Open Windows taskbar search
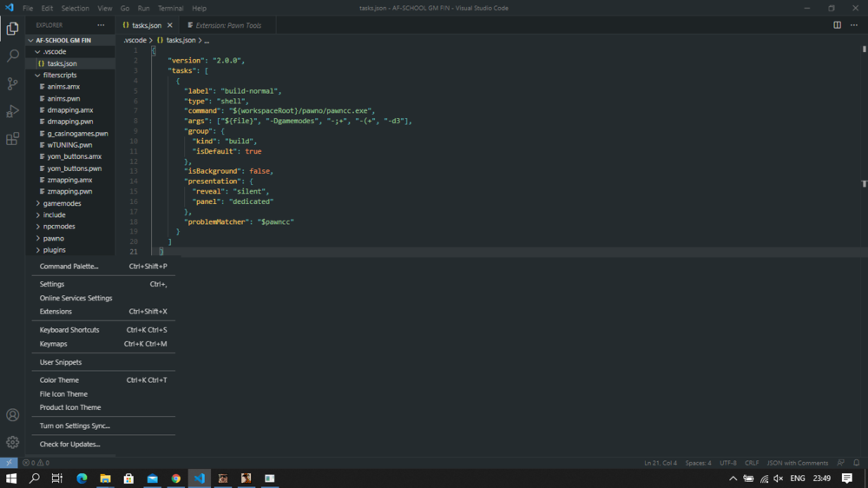 tap(35, 478)
